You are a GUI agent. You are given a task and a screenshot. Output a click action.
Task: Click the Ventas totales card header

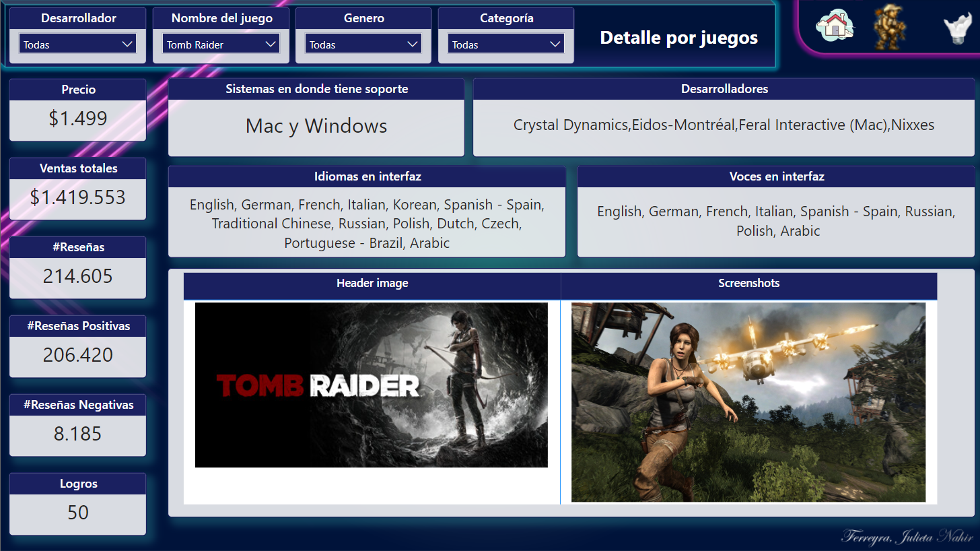pos(78,168)
